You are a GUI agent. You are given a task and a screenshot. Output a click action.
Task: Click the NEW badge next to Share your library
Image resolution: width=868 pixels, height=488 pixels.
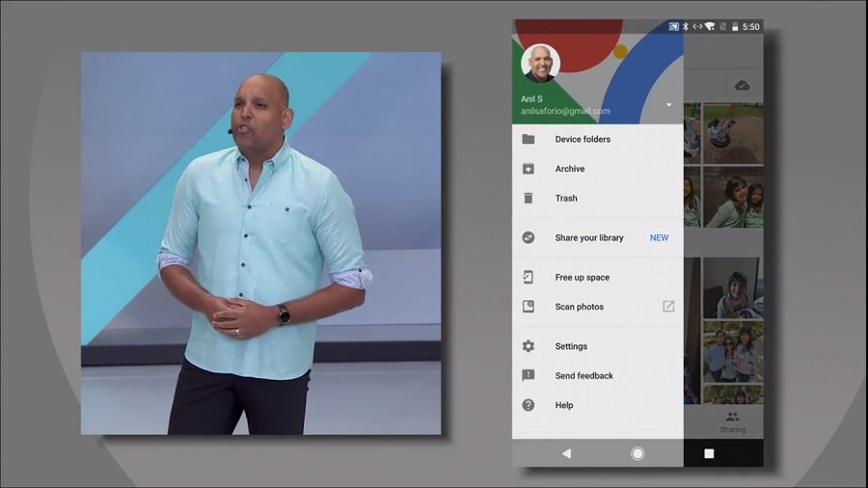659,237
